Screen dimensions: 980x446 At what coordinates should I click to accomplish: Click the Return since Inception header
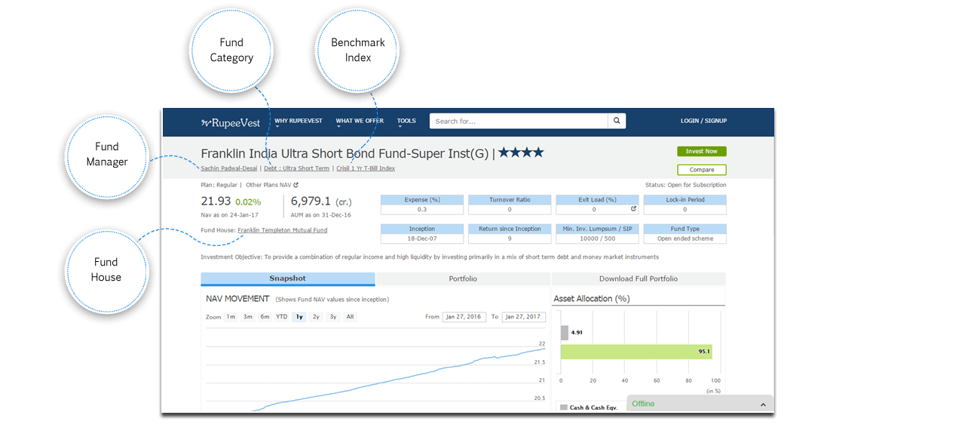(509, 229)
